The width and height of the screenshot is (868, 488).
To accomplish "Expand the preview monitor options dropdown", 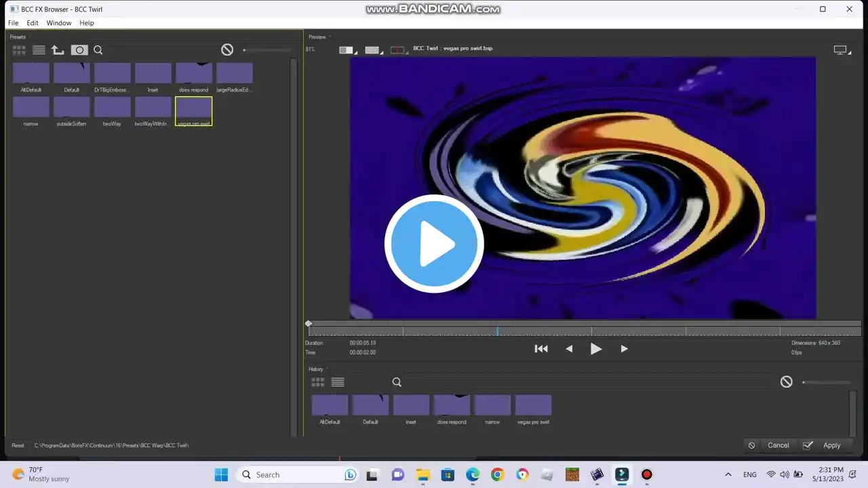I will [842, 50].
